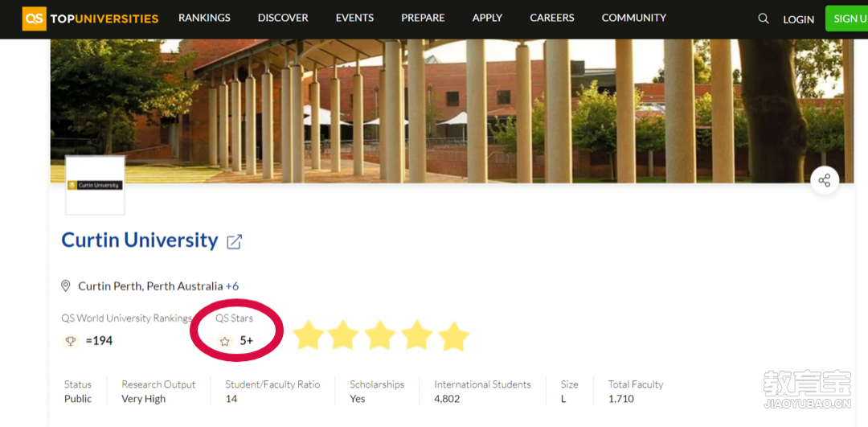Open the CAREERS menu
868x427 pixels.
pyautogui.click(x=552, y=18)
